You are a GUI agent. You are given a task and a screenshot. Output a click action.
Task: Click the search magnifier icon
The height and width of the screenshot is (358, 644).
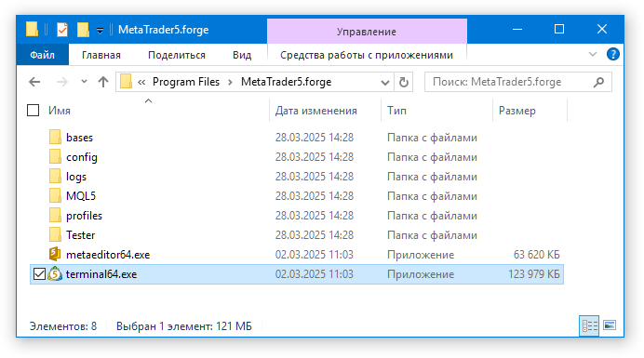click(x=598, y=82)
